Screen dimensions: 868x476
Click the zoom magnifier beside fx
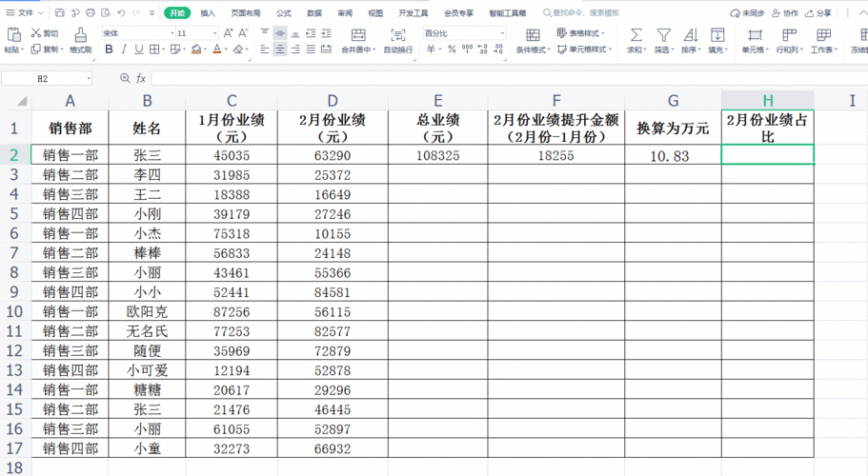[125, 78]
